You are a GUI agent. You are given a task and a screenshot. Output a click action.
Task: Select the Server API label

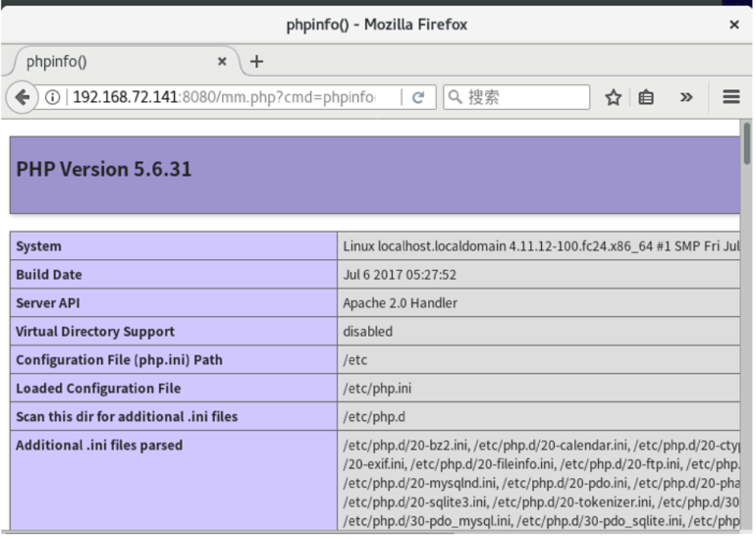point(48,303)
